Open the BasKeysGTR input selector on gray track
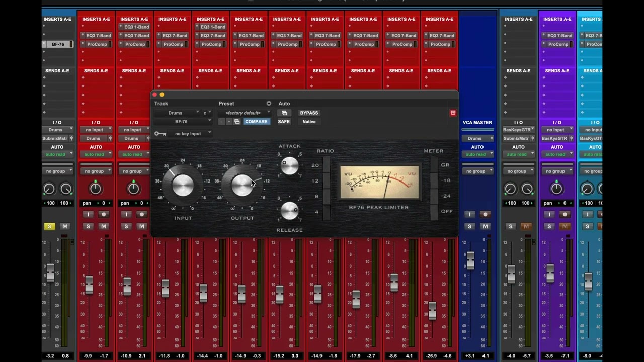 click(x=519, y=130)
